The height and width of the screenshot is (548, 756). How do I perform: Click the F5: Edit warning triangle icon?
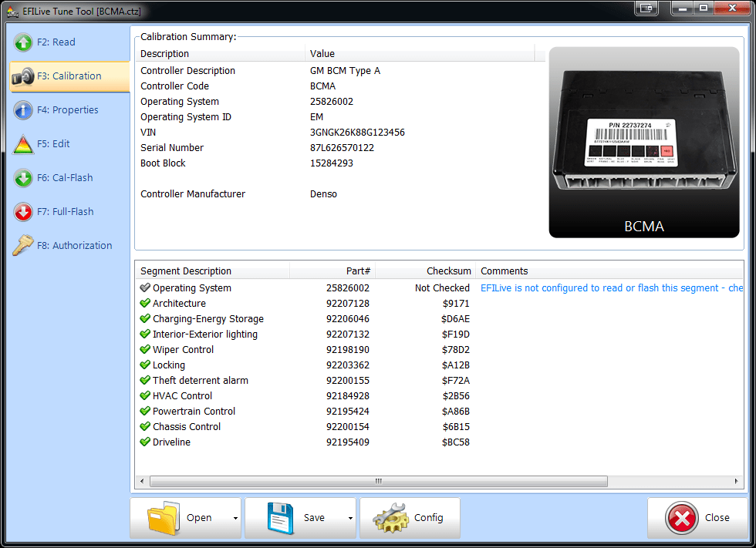pos(22,144)
